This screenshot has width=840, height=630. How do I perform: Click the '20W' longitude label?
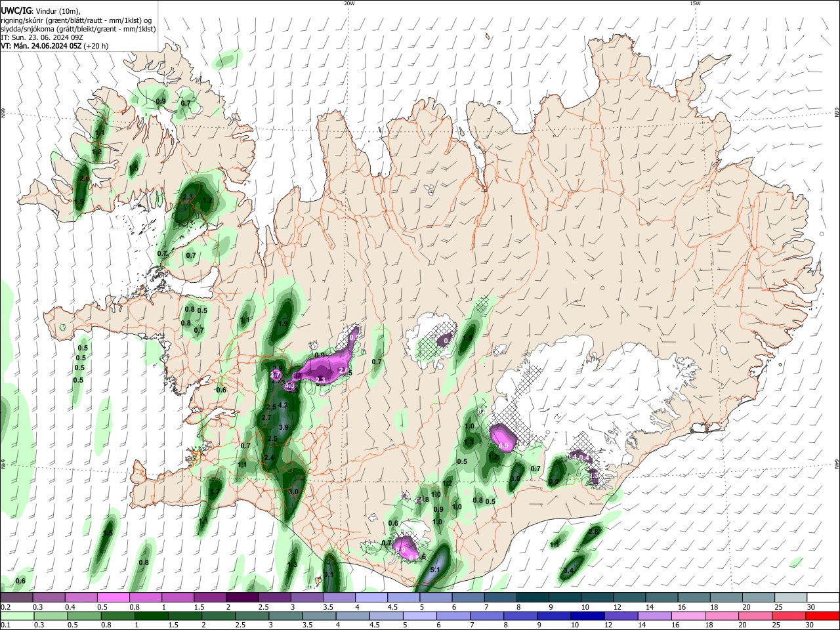350,3
